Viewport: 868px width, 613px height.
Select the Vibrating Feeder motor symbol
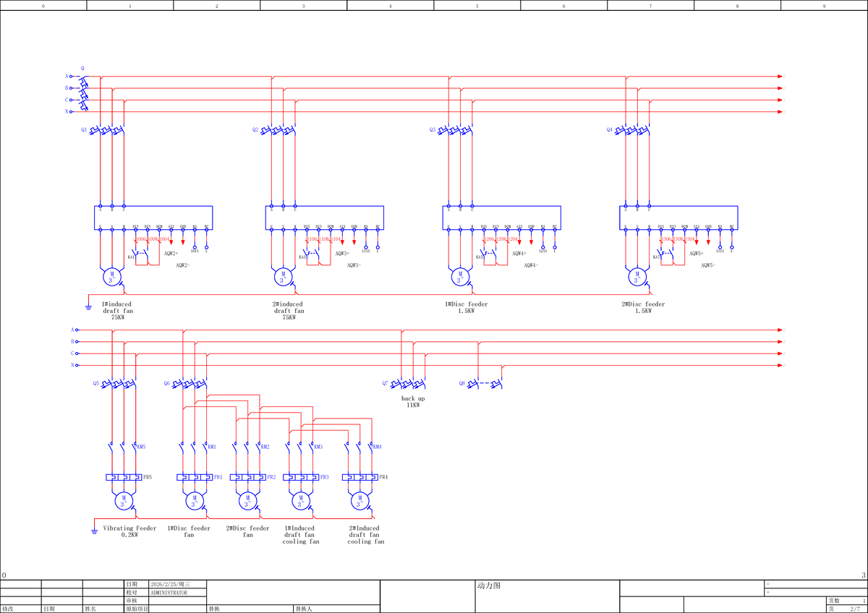click(x=123, y=501)
